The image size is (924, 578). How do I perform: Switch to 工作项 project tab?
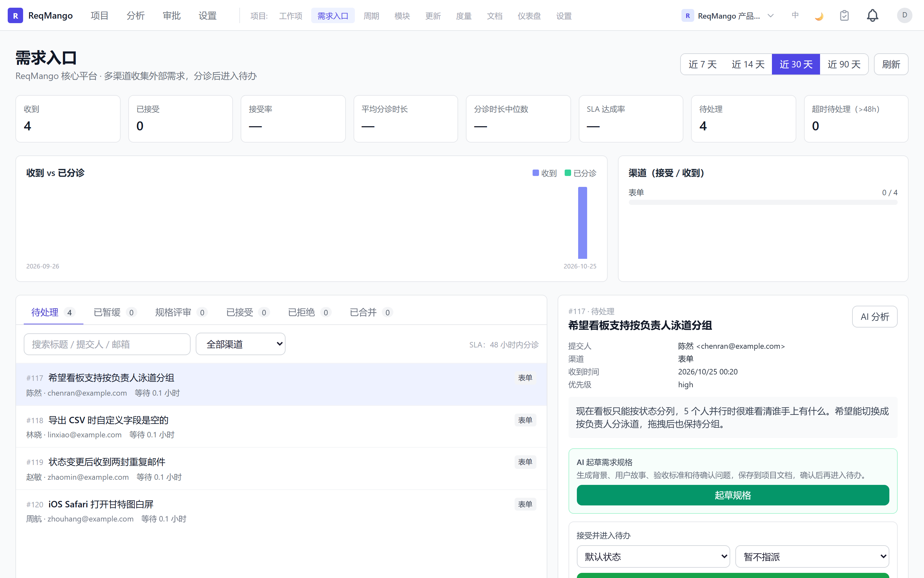point(291,16)
